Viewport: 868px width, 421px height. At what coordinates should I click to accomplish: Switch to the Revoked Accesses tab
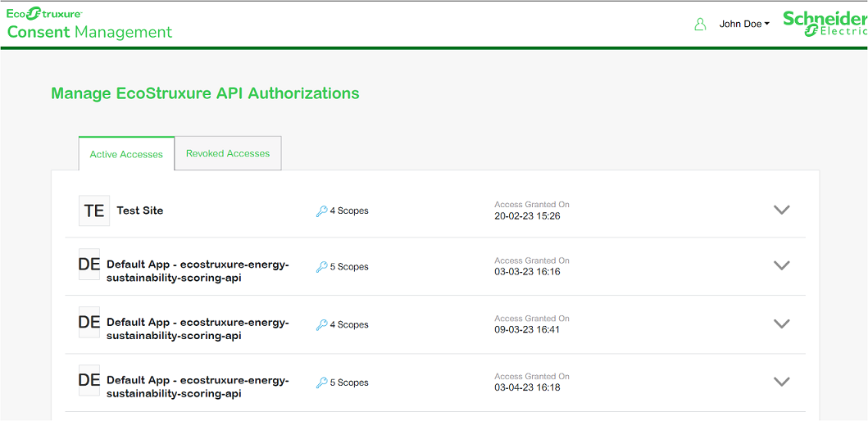228,153
